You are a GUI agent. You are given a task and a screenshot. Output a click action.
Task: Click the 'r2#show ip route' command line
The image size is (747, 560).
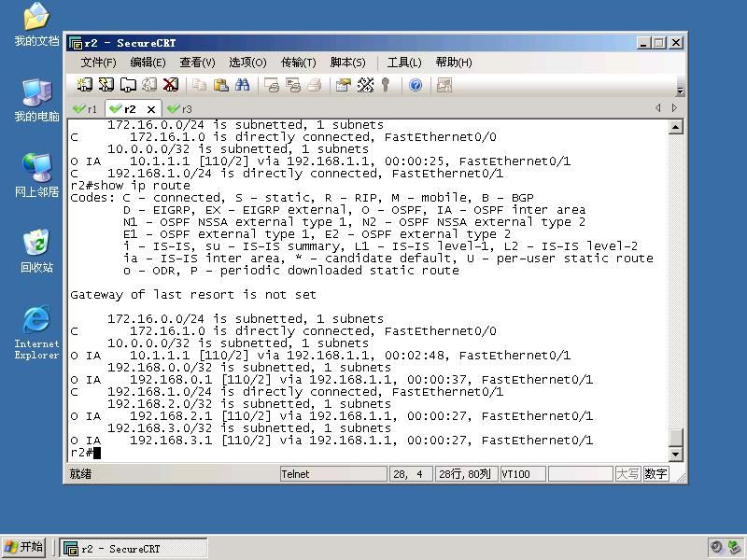(130, 185)
